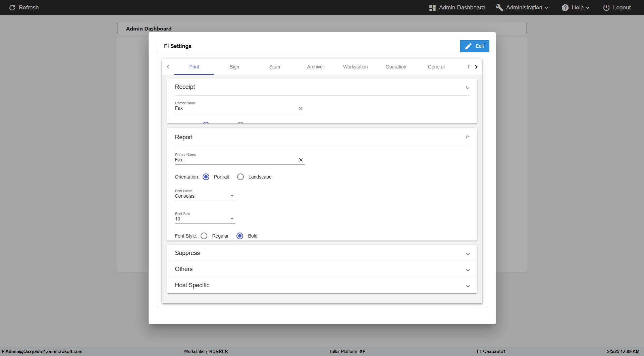Viewport: 644px width, 356px height.
Task: Expand the Host Specific section
Action: [x=322, y=285]
